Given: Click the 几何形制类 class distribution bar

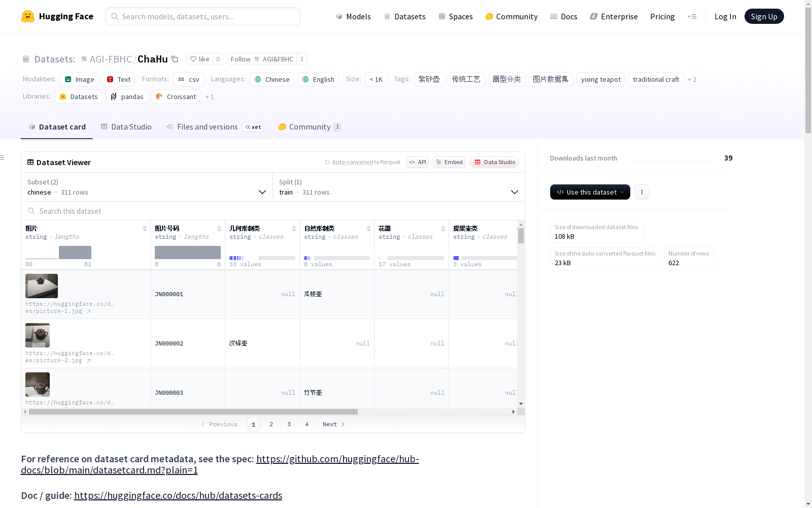Looking at the screenshot, I should (262, 258).
